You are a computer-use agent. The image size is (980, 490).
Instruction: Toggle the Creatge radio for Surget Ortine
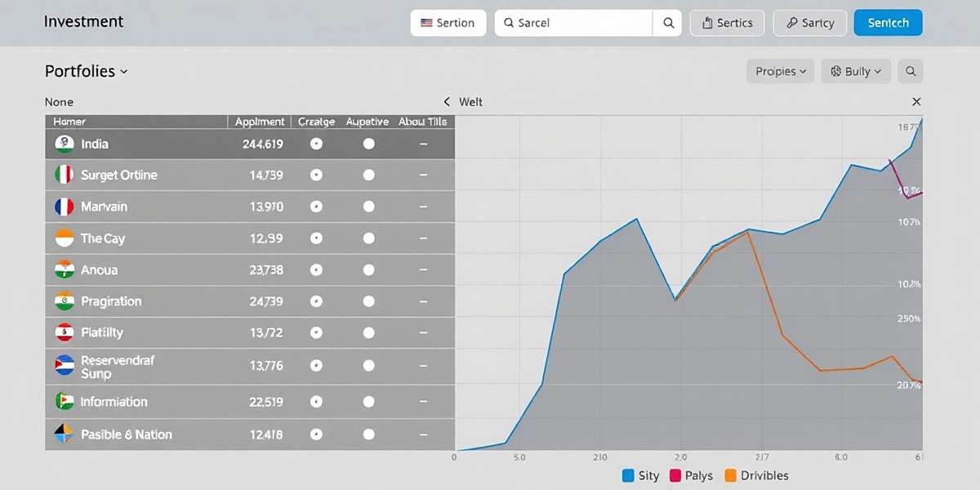pyautogui.click(x=316, y=175)
